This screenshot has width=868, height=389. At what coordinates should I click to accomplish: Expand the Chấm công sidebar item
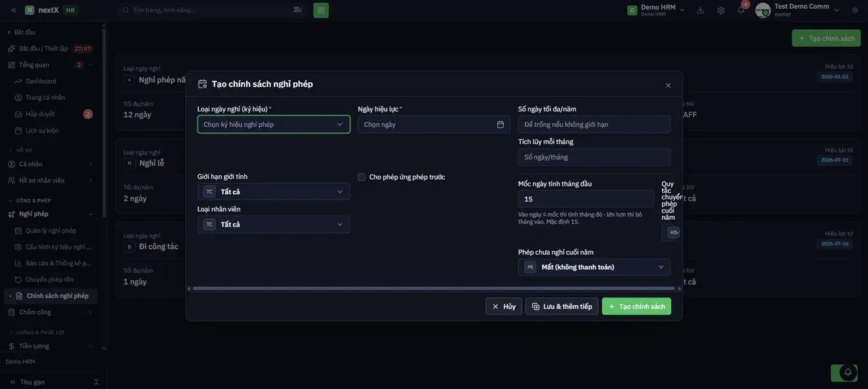(x=91, y=312)
